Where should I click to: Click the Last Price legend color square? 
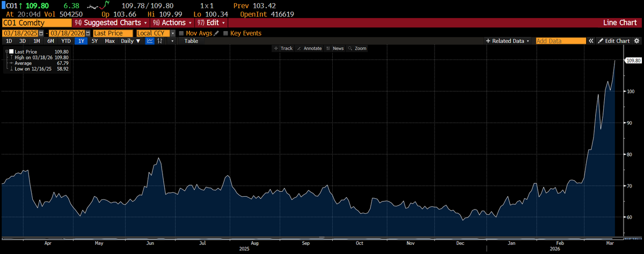[x=11, y=51]
